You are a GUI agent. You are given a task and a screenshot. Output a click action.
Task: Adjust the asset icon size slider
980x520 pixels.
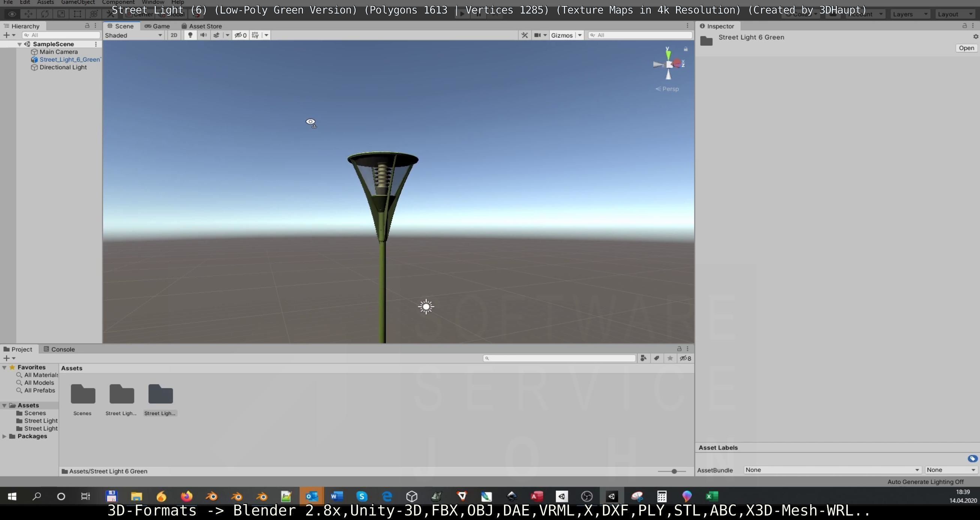tap(674, 471)
